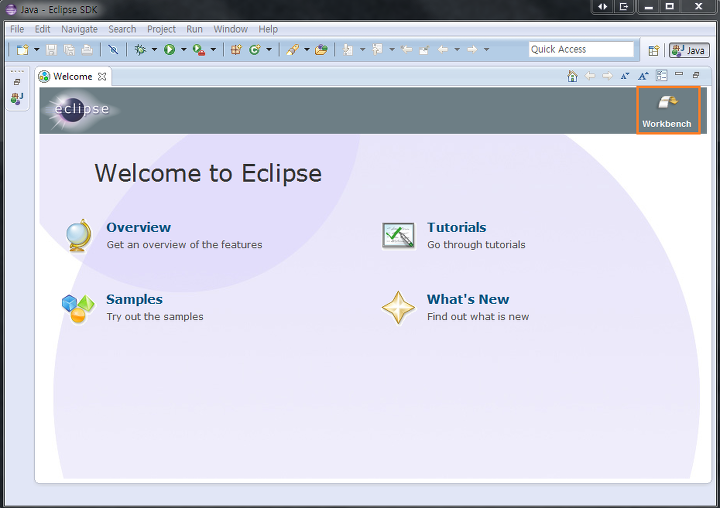This screenshot has height=508, width=720.
Task: Click the green Run icon
Action: [x=169, y=50]
